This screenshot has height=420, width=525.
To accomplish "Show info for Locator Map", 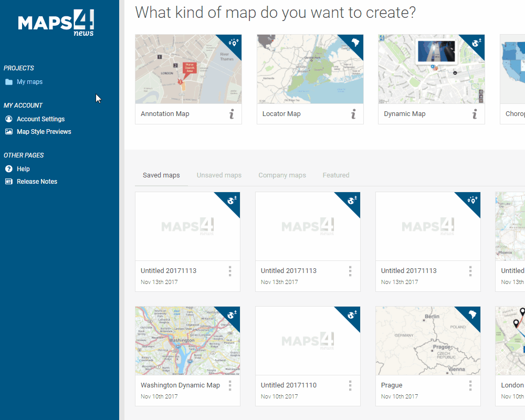I will coord(353,114).
